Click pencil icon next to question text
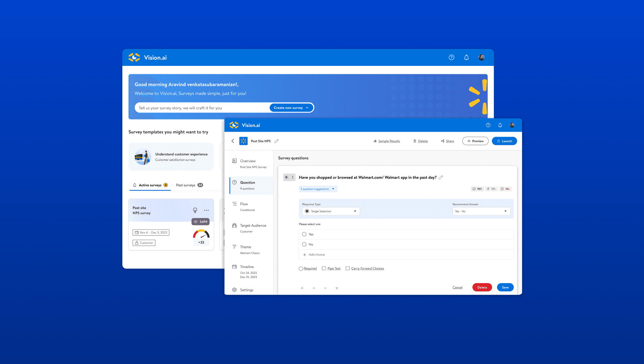 coord(441,177)
